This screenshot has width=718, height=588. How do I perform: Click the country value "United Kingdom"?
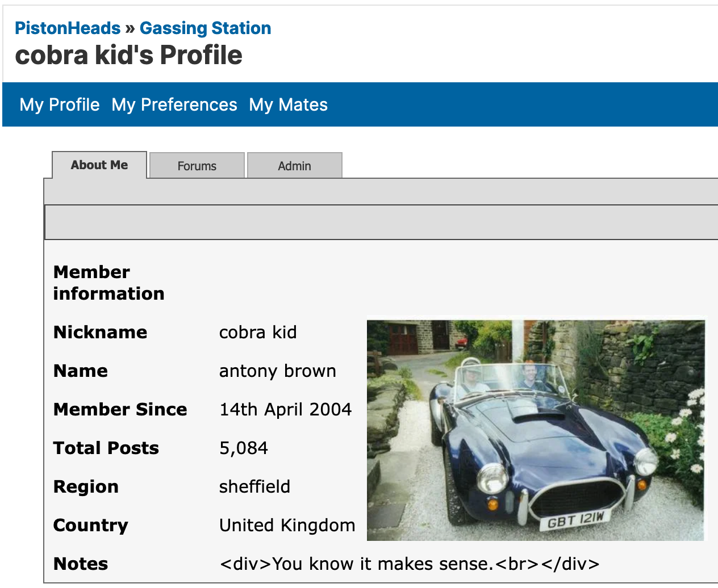click(287, 525)
